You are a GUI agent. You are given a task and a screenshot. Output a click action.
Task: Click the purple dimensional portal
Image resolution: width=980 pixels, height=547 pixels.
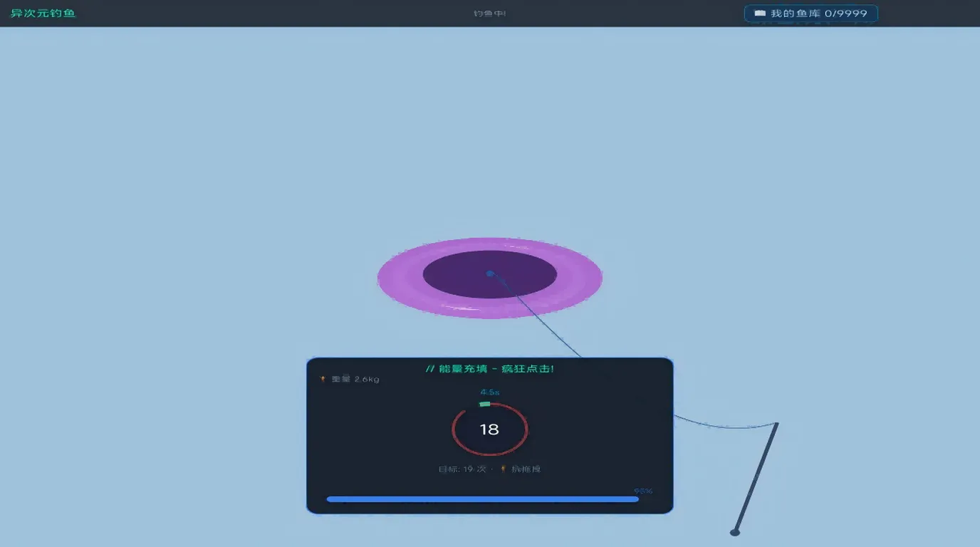[x=490, y=277]
